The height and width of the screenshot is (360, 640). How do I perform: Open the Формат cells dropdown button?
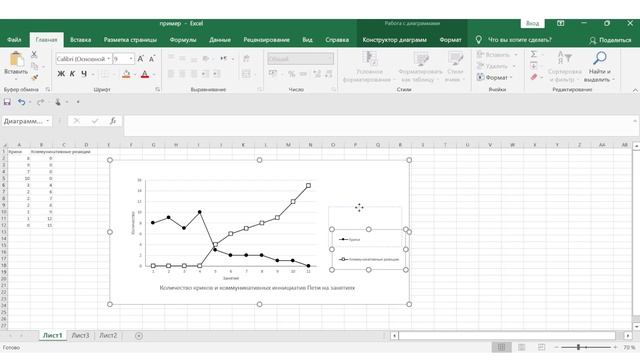tap(494, 77)
